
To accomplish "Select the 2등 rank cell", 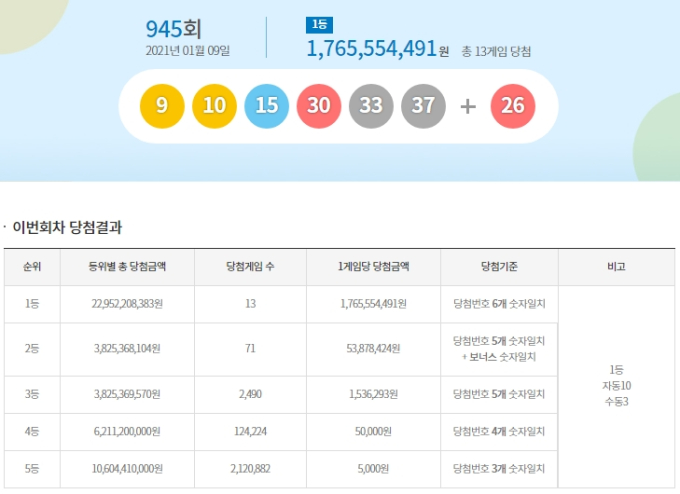I will point(32,349).
